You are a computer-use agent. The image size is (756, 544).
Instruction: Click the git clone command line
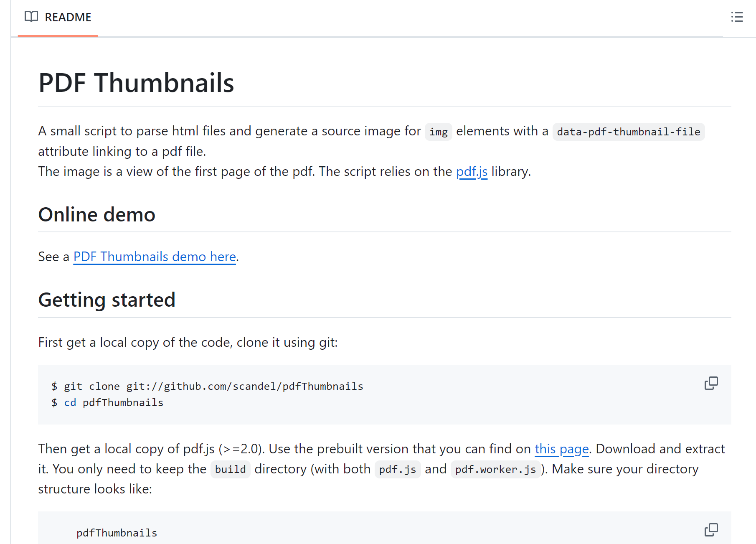coord(208,386)
